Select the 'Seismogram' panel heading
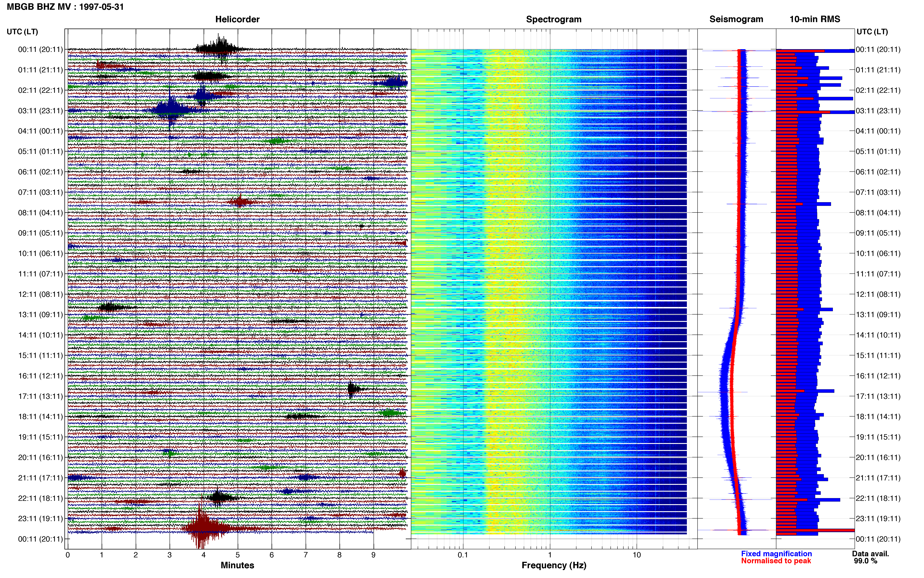Viewport: 924px width, 578px height. tap(736, 19)
